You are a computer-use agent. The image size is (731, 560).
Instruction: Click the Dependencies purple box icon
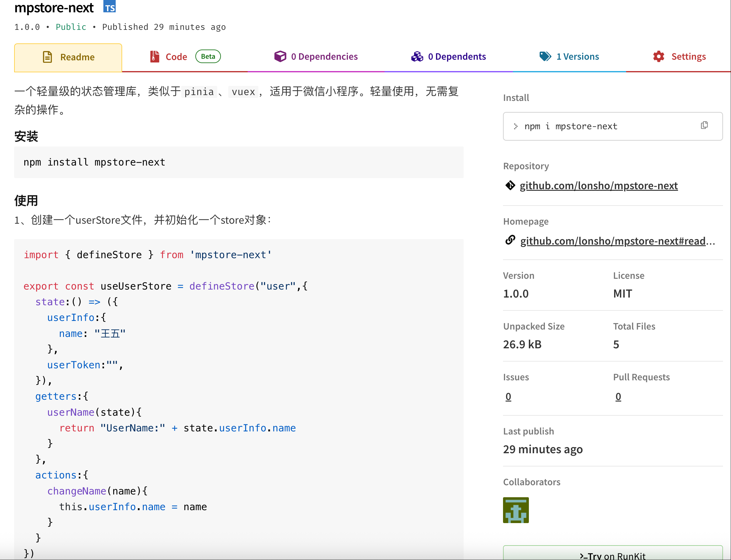click(280, 56)
